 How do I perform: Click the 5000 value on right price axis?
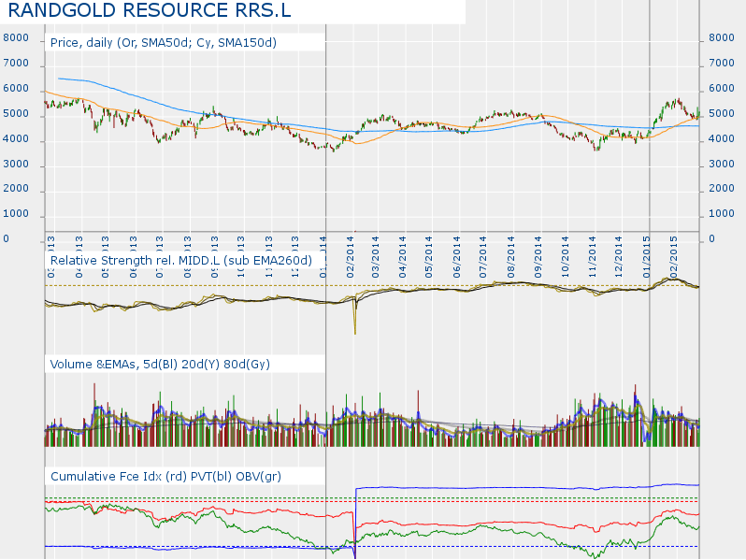722,114
